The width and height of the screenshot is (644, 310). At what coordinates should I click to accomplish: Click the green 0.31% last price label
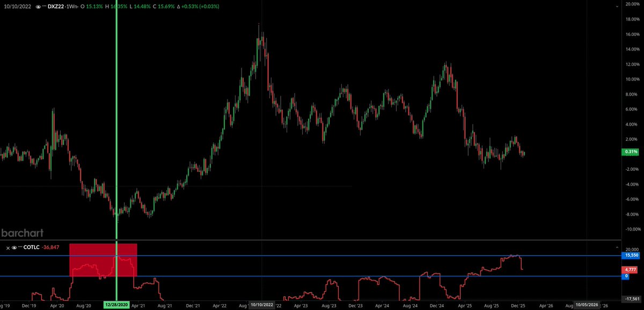point(630,152)
